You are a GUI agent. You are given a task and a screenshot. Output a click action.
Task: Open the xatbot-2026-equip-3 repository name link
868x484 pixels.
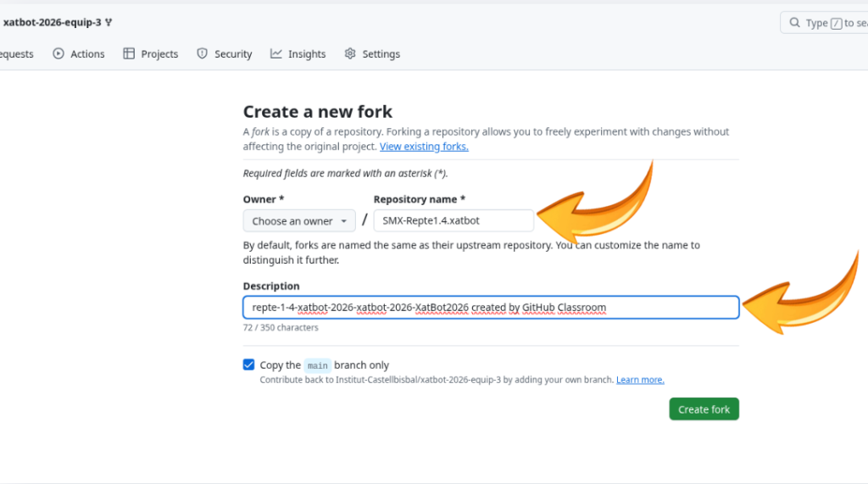(52, 23)
